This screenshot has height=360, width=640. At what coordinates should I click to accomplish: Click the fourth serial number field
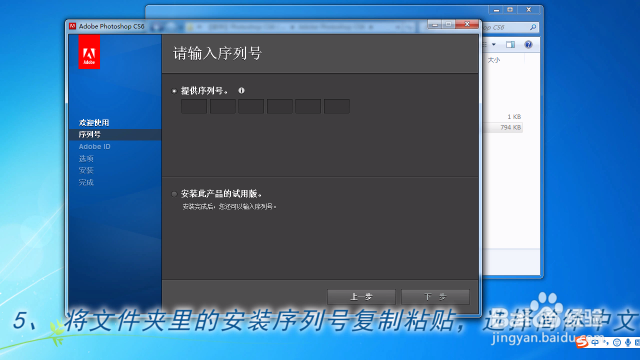[x=280, y=107]
